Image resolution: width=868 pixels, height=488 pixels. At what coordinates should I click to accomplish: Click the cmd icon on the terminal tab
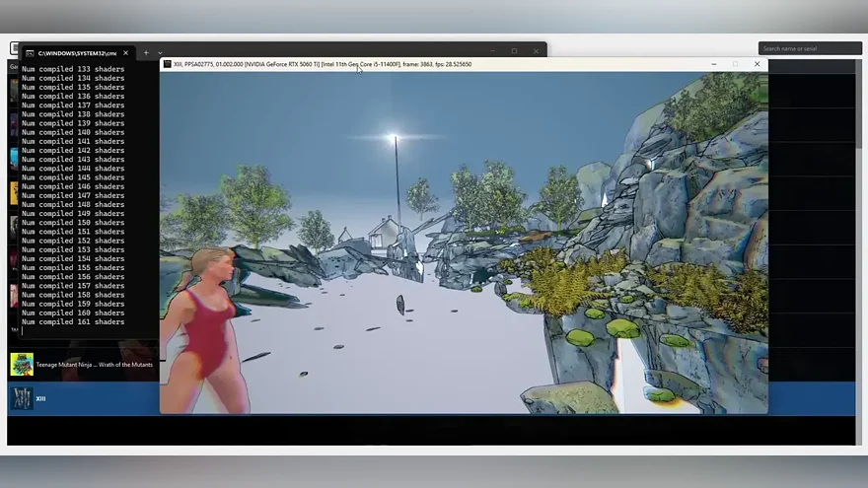[30, 53]
